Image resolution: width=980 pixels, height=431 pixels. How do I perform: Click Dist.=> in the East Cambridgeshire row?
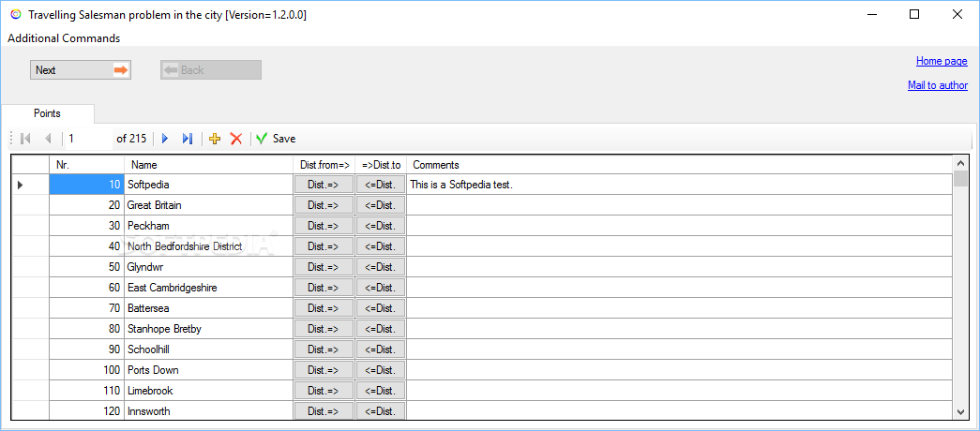point(324,288)
